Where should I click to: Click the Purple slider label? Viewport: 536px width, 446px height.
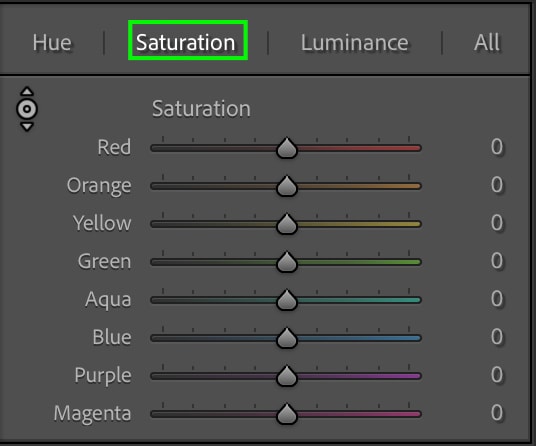click(x=103, y=376)
